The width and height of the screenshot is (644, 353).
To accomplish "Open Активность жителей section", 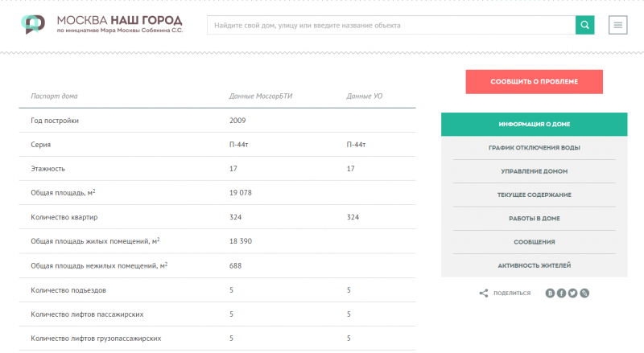I will [x=535, y=265].
